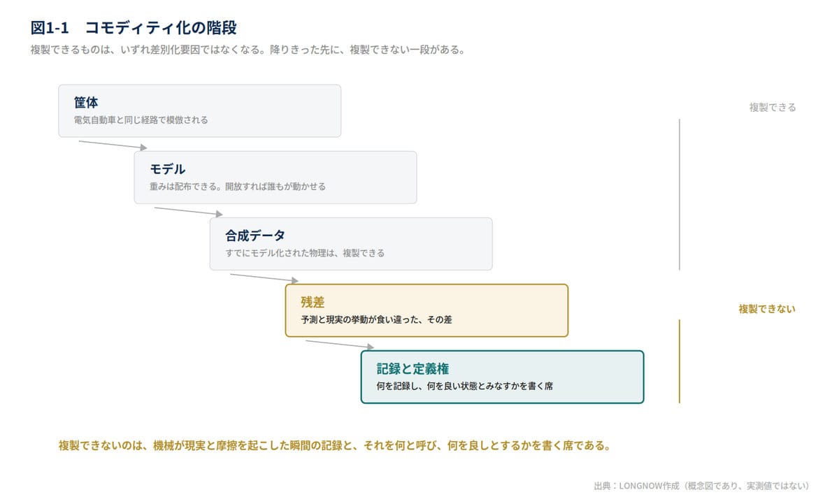Click the text 何を記録し、何を良い状態とみなすかを書く席
This screenshot has height=504, width=839.
(x=464, y=386)
